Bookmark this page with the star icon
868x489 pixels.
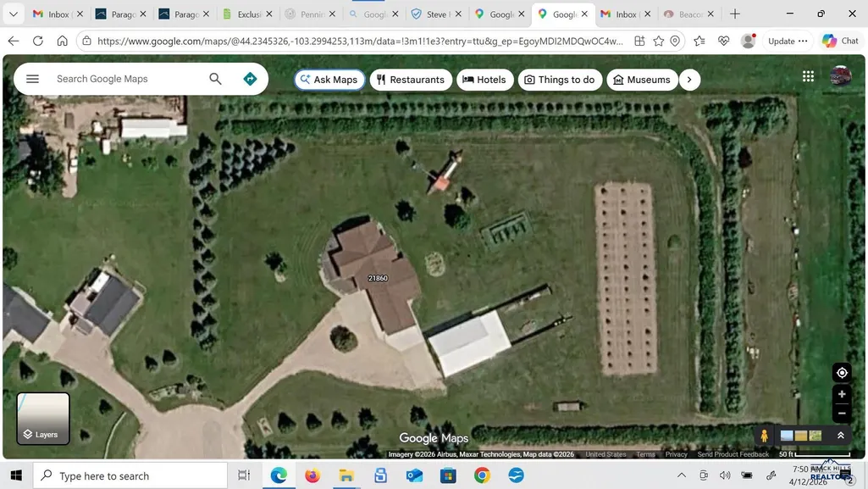tap(658, 41)
